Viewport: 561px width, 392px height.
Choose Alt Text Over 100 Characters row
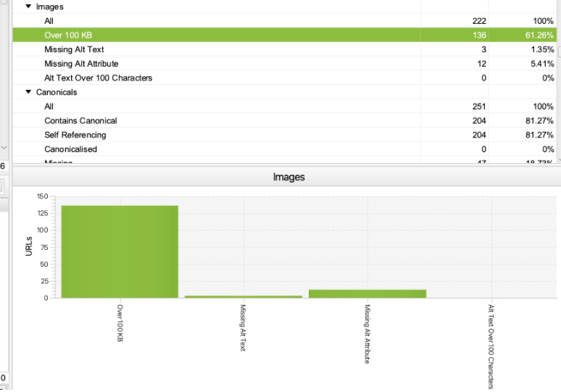click(x=98, y=78)
